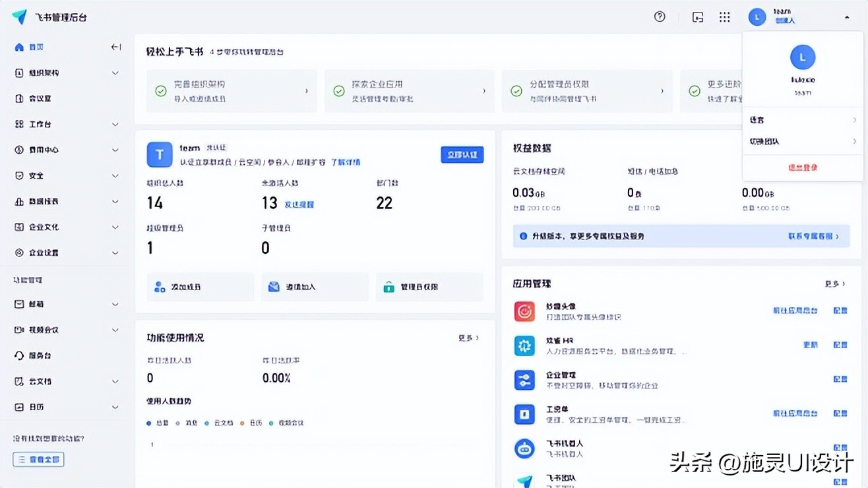
Task: Click the 立即认证 verify button
Action: 462,154
